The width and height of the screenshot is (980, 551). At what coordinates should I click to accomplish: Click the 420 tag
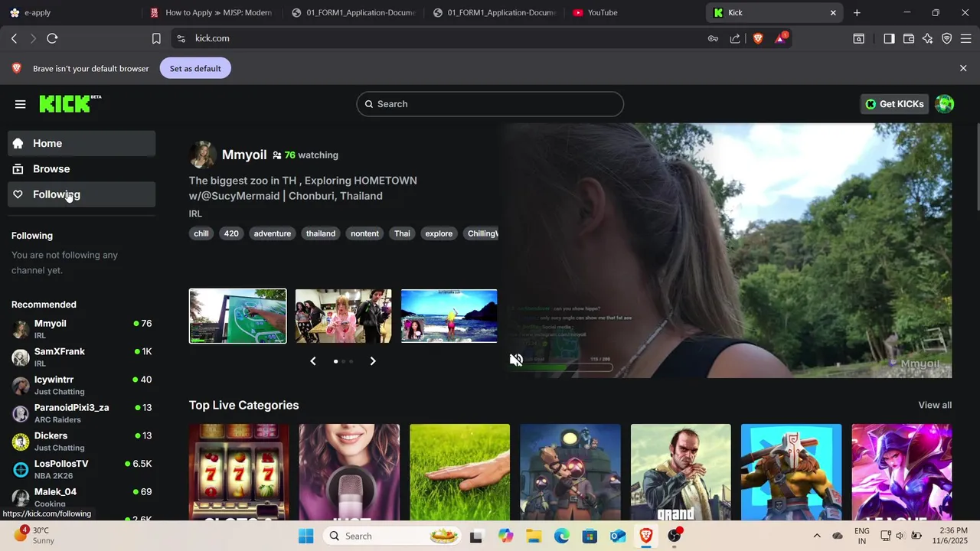point(231,233)
